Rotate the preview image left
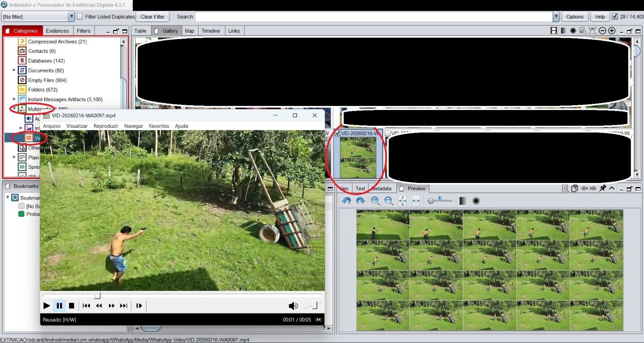The image size is (644, 343). point(347,201)
